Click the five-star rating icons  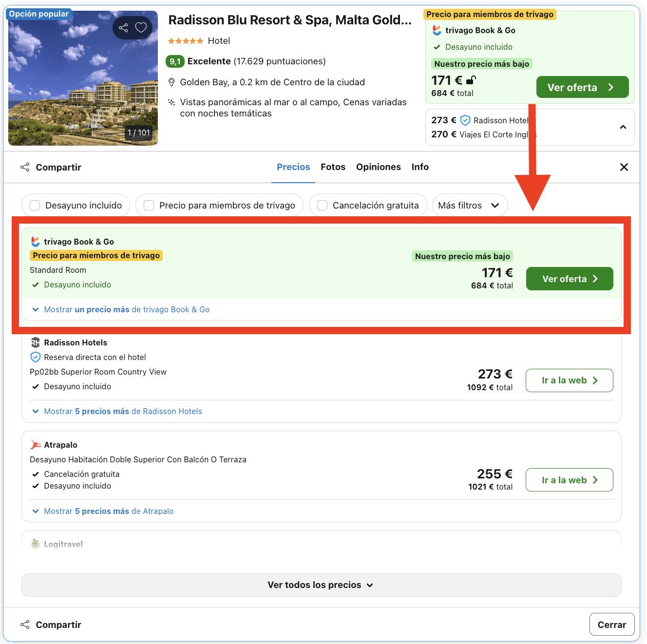[x=186, y=41]
